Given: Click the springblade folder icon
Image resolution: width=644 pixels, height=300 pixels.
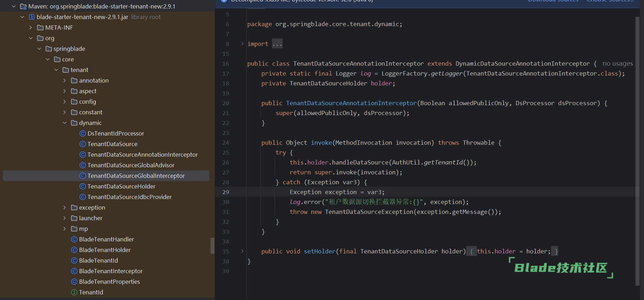Looking at the screenshot, I should click(x=49, y=49).
